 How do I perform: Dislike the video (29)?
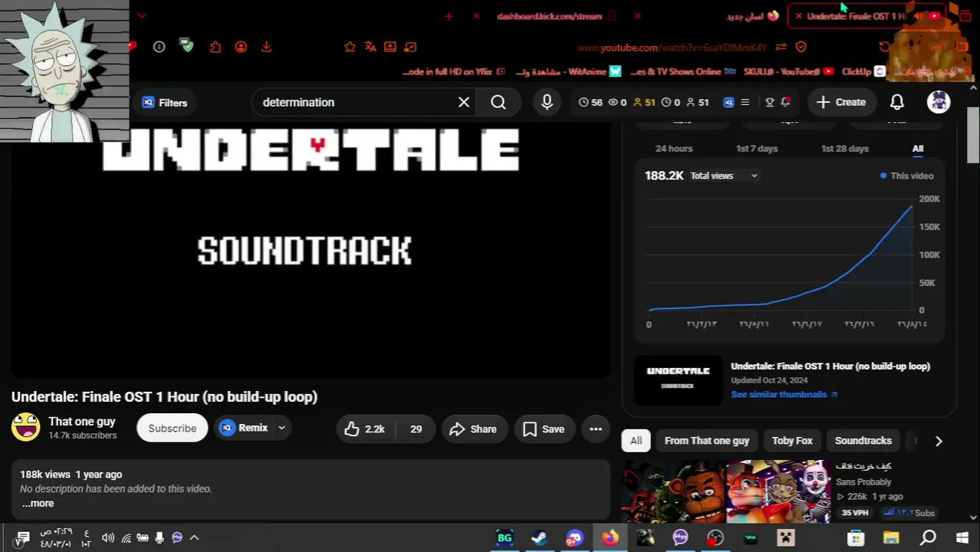coord(416,429)
